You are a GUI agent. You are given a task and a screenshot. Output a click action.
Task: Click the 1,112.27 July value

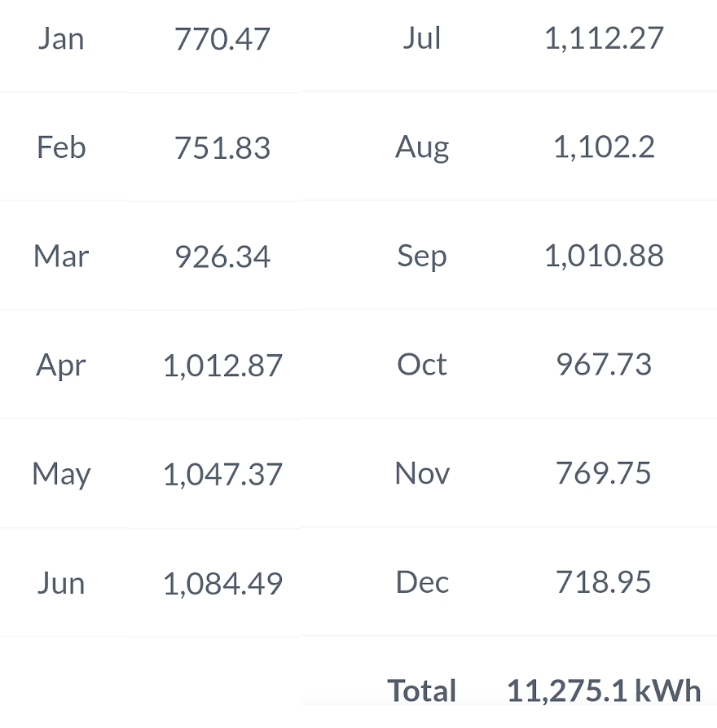604,38
